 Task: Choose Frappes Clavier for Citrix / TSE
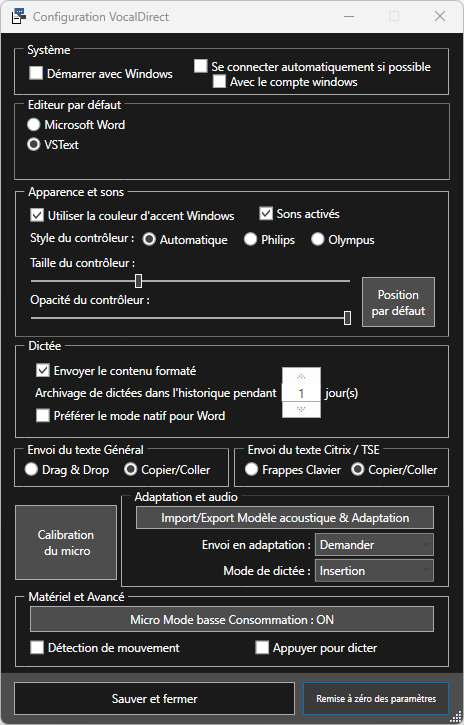click(251, 470)
